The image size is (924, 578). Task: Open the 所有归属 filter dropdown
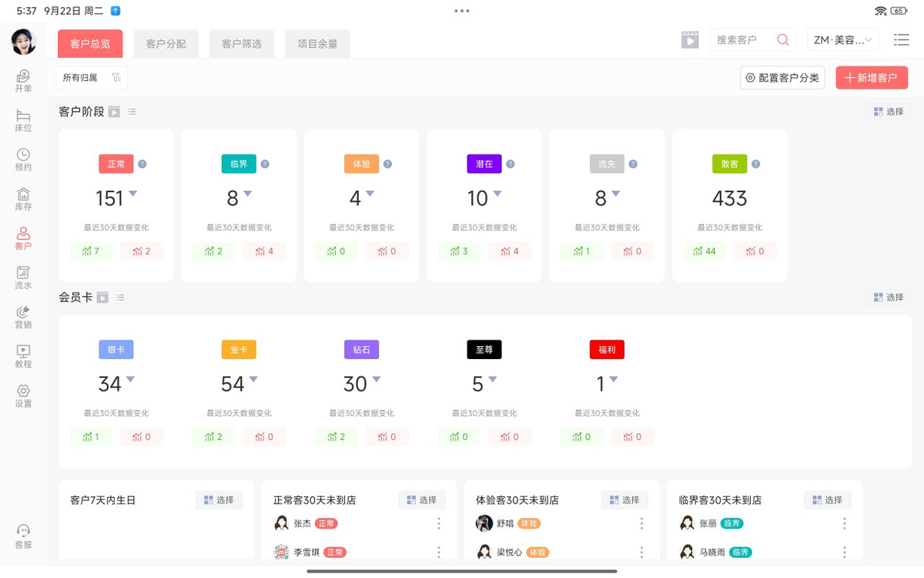coord(92,77)
